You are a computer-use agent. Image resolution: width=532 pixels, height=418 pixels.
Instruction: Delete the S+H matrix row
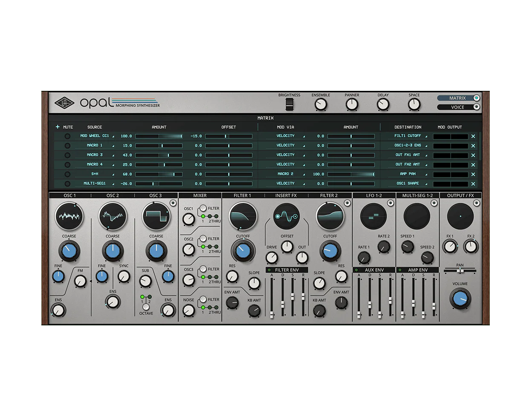(x=473, y=174)
